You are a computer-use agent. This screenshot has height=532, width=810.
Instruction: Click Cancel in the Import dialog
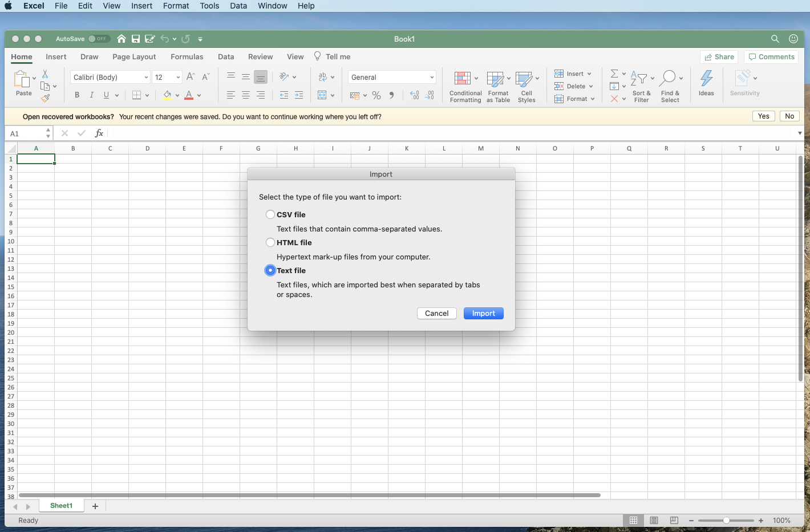coord(436,314)
